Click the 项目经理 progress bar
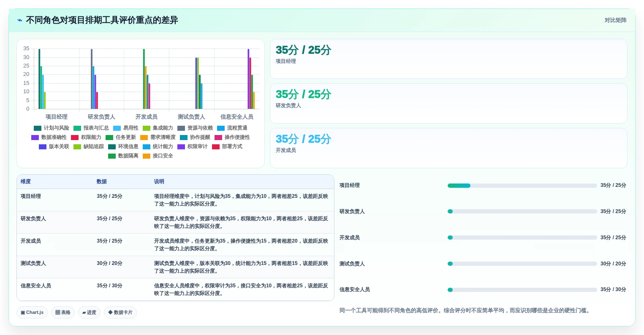This screenshot has height=335, width=644. pyautogui.click(x=522, y=186)
